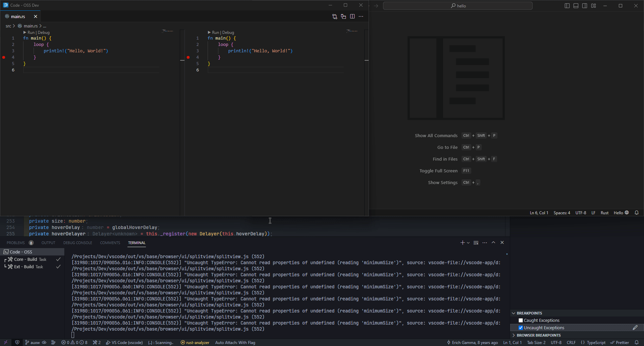This screenshot has height=346, width=644.
Task: Open the Problems tab
Action: pyautogui.click(x=16, y=243)
